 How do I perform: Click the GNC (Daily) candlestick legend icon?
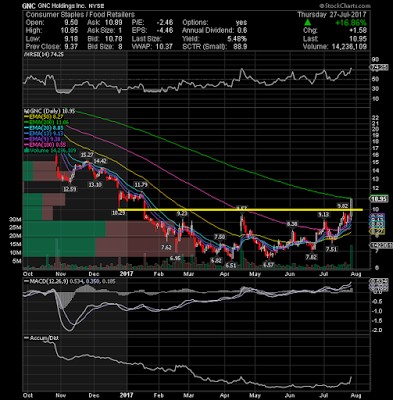[25, 111]
